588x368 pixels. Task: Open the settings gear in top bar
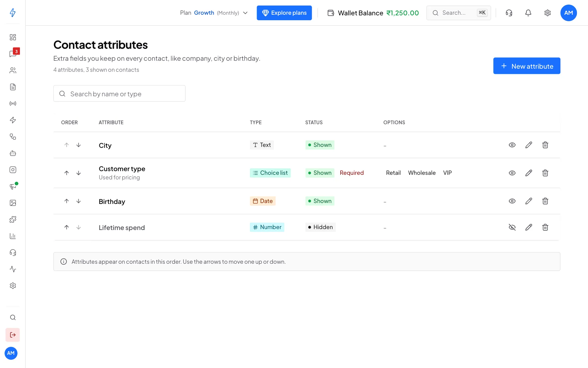548,13
